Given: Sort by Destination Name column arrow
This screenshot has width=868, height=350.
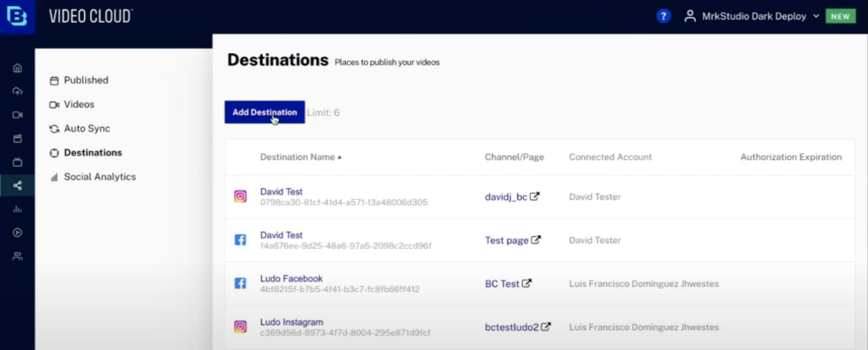Looking at the screenshot, I should click(340, 157).
